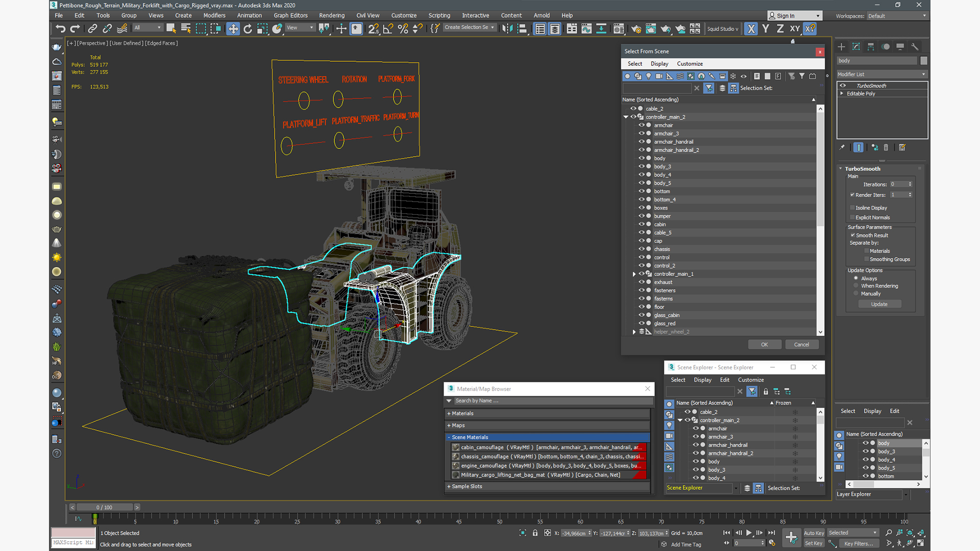Activate the Unlink Selection tool
980x551 pixels.
click(107, 29)
